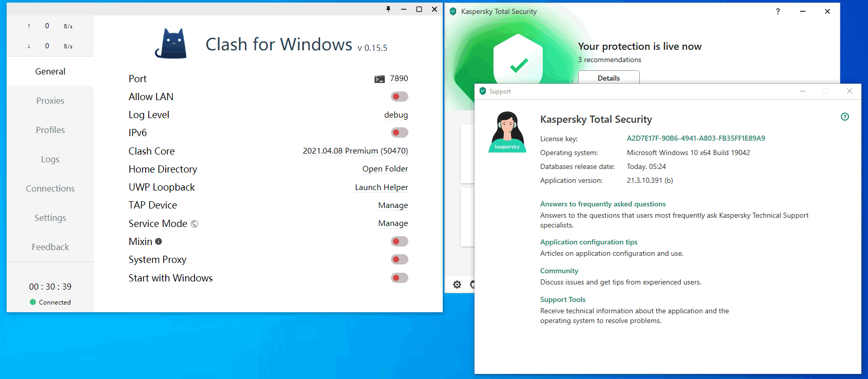This screenshot has height=379, width=868.
Task: Click the Kaspersky Total Security heading in Support window
Action: [x=596, y=119]
